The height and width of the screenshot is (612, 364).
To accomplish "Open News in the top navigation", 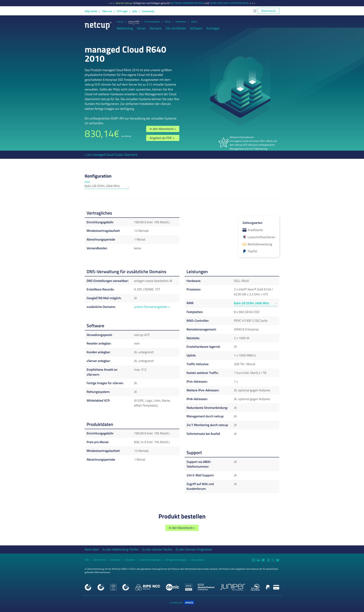I will [168, 22].
